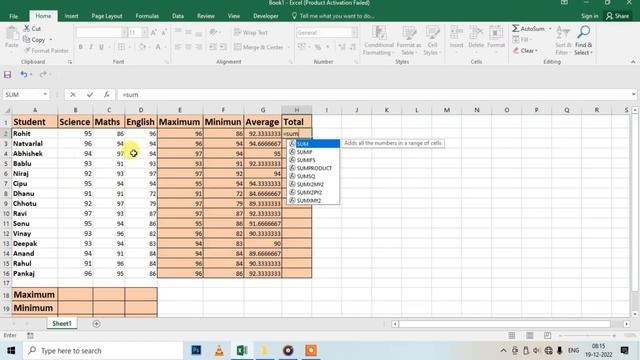Open Photoshop from the taskbar
The width and height of the screenshot is (640, 360).
tap(196, 350)
